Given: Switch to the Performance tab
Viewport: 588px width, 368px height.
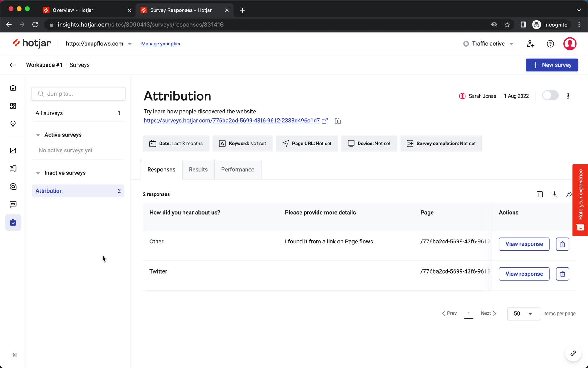Looking at the screenshot, I should click(x=238, y=170).
